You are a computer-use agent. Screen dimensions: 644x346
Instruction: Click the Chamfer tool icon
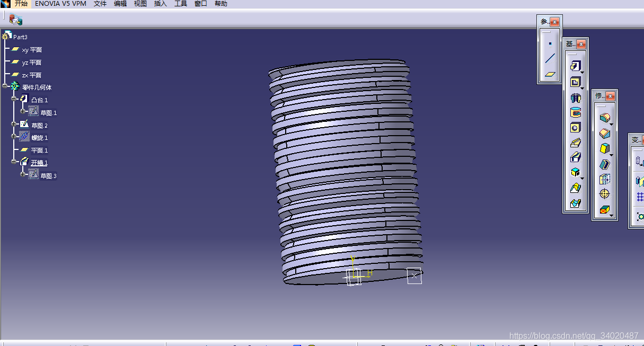pyautogui.click(x=604, y=134)
